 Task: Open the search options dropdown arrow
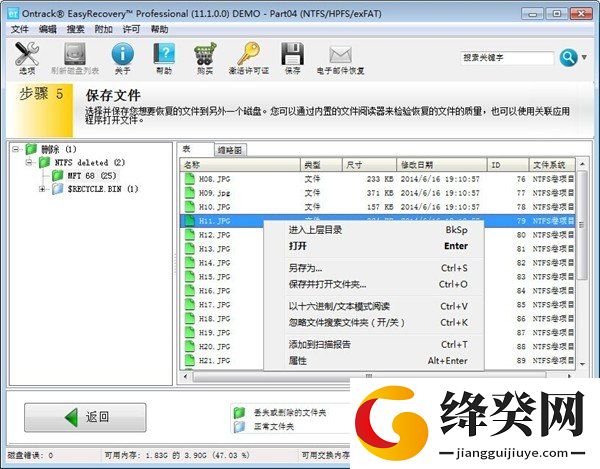tap(584, 57)
